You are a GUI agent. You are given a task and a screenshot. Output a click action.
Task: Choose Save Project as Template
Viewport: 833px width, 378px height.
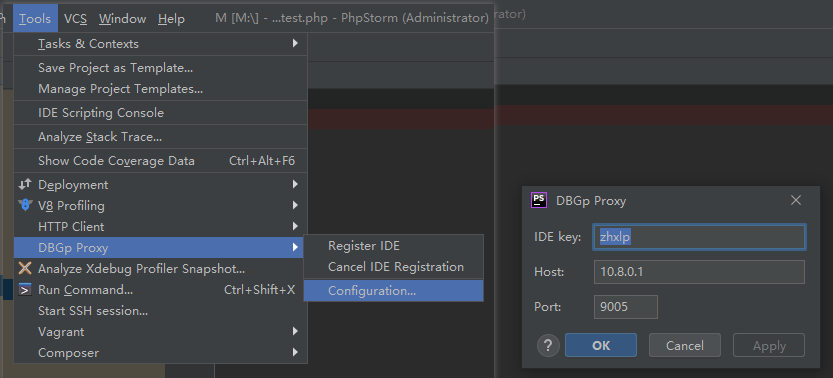pyautogui.click(x=160, y=68)
